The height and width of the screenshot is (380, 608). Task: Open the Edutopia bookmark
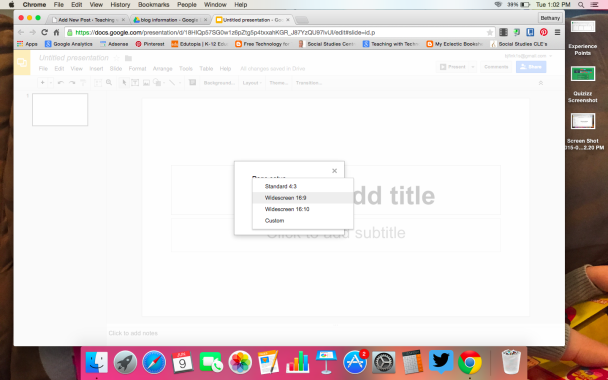200,44
